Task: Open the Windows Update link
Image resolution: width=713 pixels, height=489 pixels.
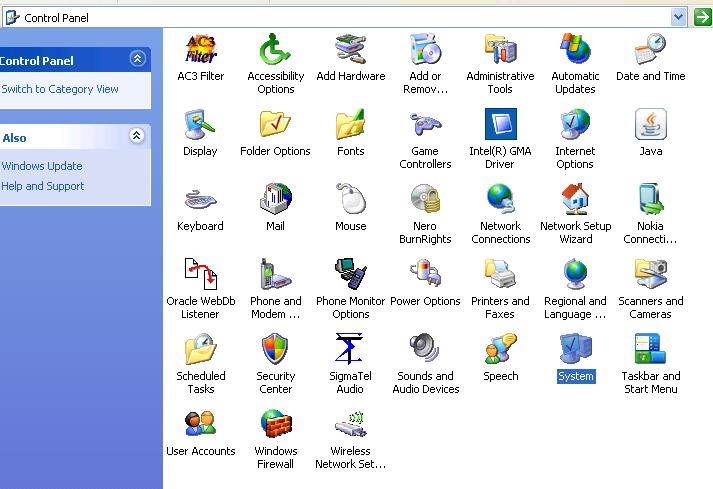Action: [x=42, y=166]
